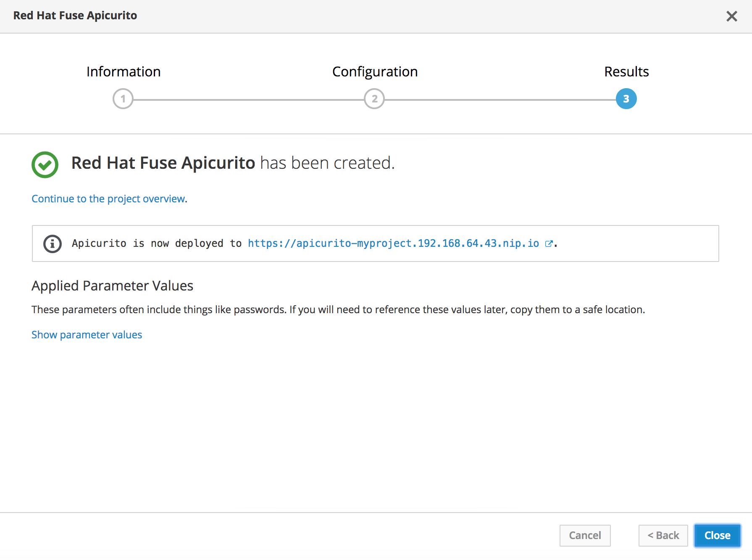This screenshot has width=752, height=560.
Task: Close the dialog with the X icon
Action: [731, 16]
